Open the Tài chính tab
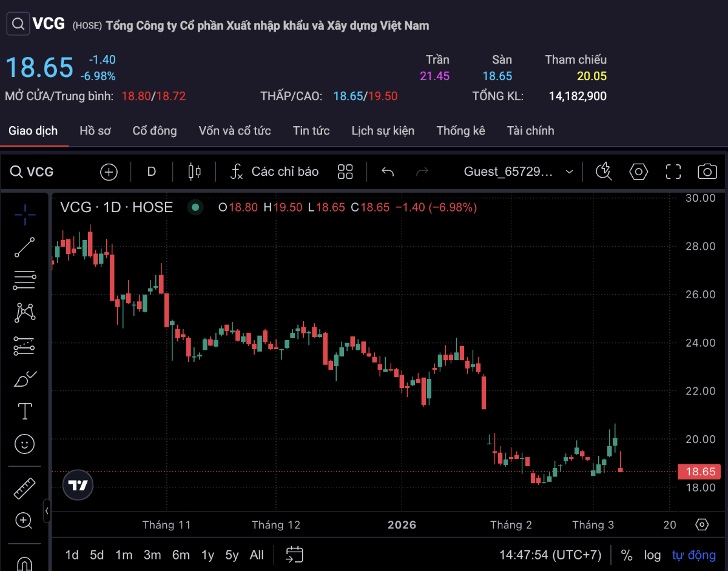The width and height of the screenshot is (728, 571). pyautogui.click(x=530, y=130)
